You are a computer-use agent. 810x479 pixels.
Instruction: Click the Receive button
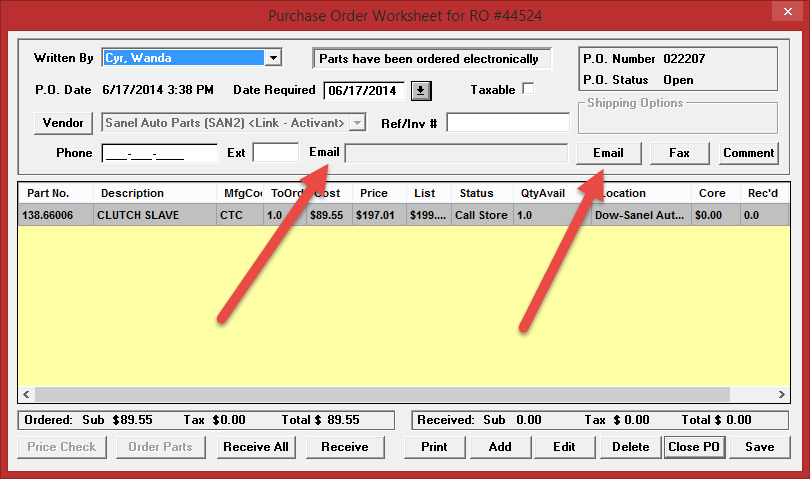tap(345, 447)
